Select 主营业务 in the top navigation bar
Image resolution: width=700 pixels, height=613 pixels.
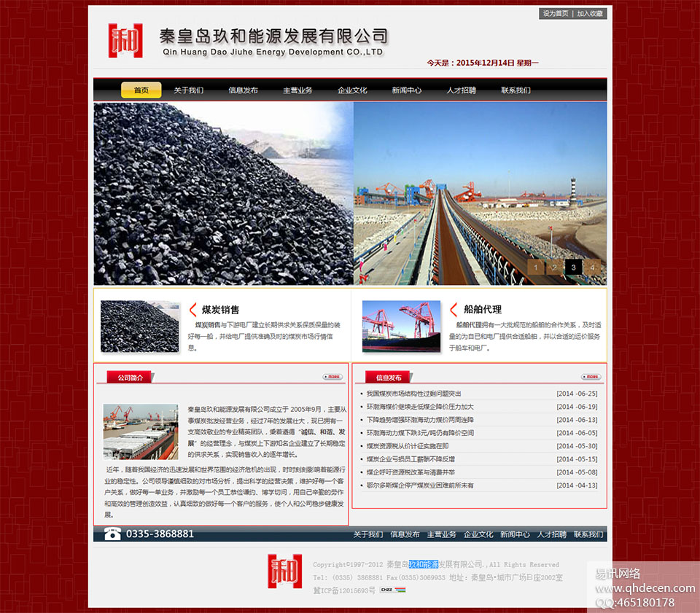[297, 90]
